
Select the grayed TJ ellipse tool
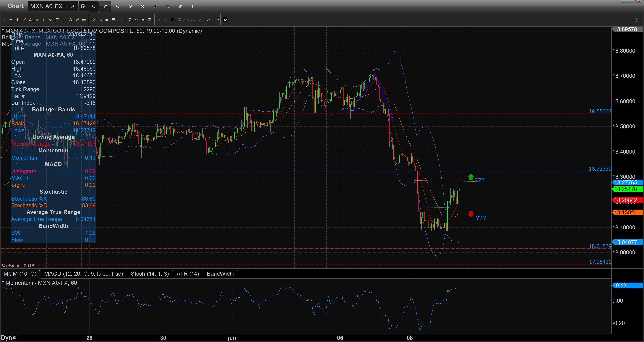point(186,20)
